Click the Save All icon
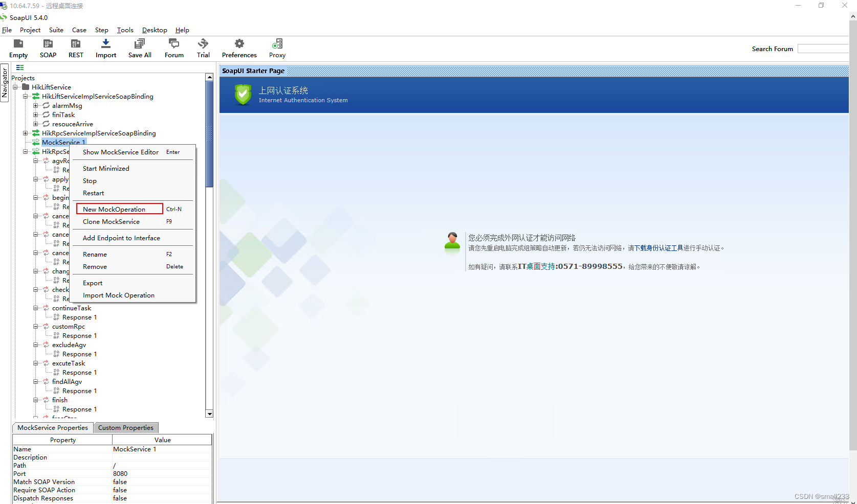This screenshot has height=504, width=857. click(x=140, y=44)
